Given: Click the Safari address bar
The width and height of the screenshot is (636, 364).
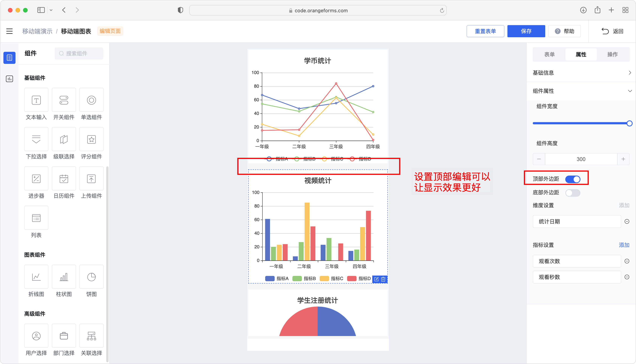Looking at the screenshot, I should [x=318, y=11].
